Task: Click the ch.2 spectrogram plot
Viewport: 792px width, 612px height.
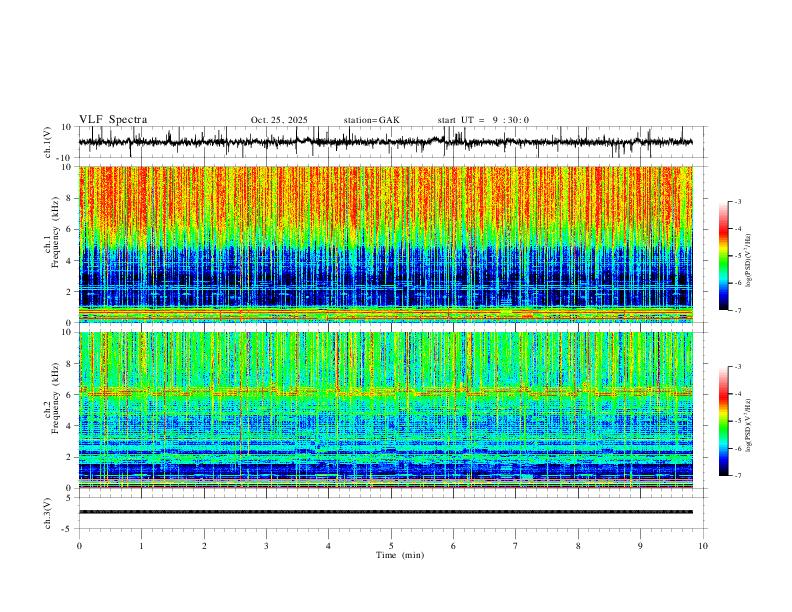Action: tap(386, 410)
